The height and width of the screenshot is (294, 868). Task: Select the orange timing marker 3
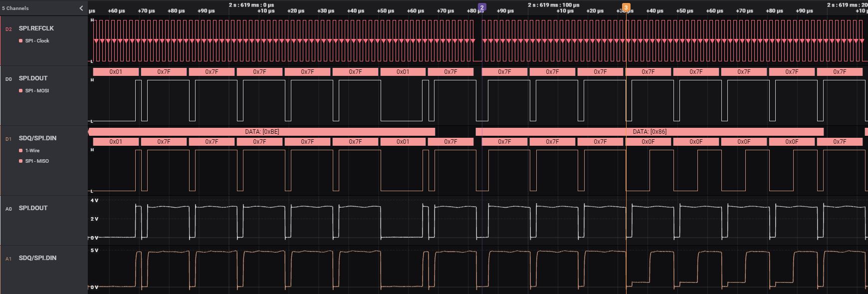pyautogui.click(x=626, y=7)
